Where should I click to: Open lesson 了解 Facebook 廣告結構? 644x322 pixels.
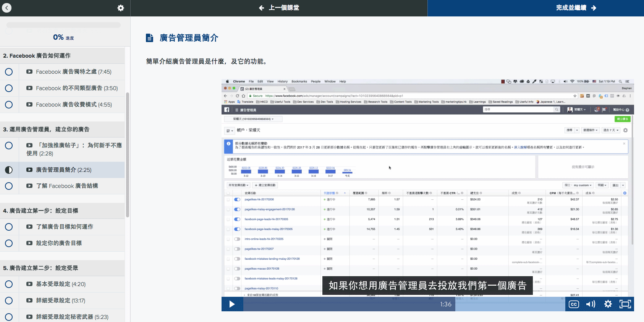67,186
